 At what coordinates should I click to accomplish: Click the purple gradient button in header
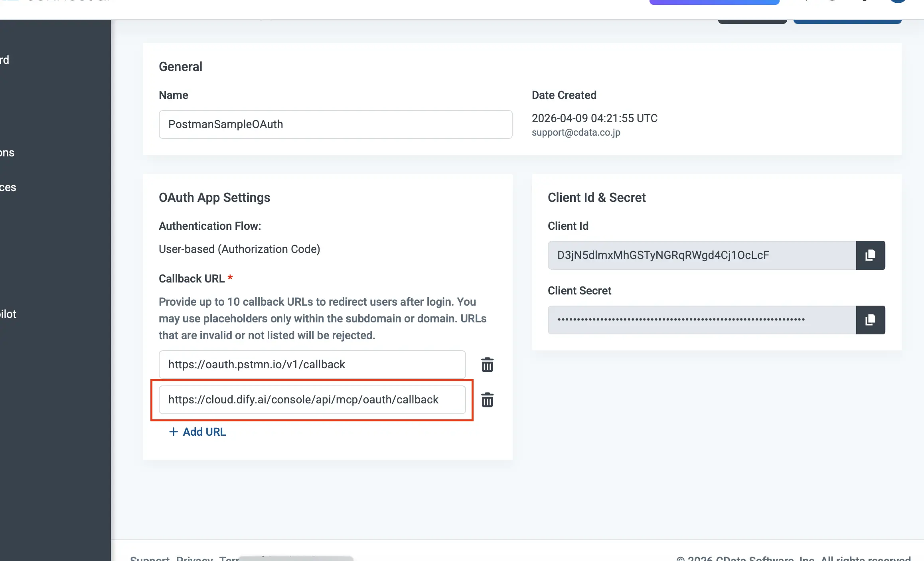(x=714, y=2)
